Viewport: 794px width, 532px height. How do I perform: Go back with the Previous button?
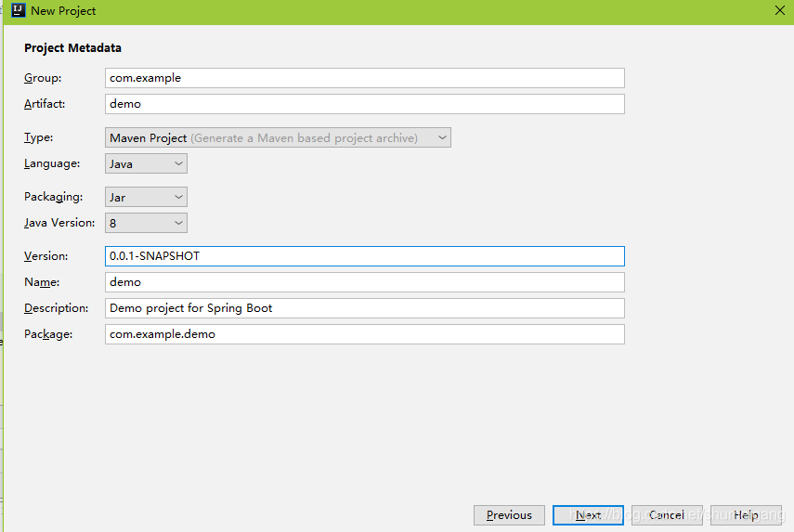tap(509, 515)
